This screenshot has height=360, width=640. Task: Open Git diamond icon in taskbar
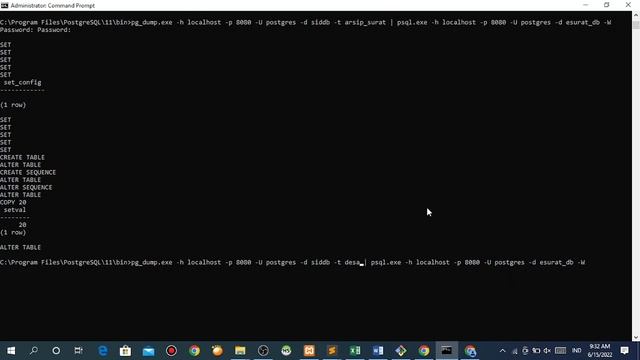tap(401, 351)
